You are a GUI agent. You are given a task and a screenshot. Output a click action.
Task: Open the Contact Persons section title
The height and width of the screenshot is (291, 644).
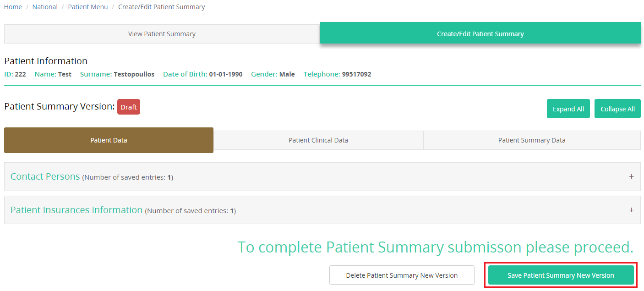(45, 176)
